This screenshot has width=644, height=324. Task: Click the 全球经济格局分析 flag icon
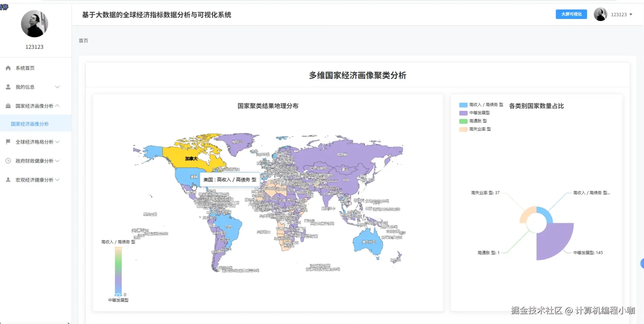coord(8,142)
